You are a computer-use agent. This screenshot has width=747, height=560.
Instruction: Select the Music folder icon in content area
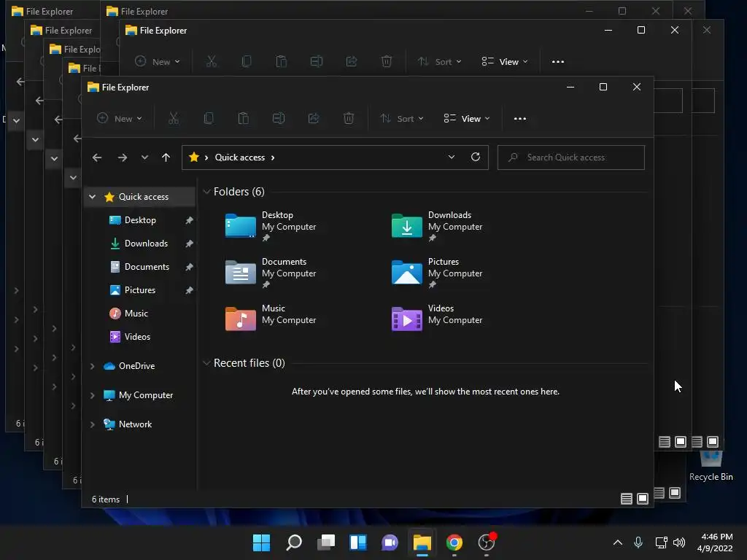tap(240, 319)
